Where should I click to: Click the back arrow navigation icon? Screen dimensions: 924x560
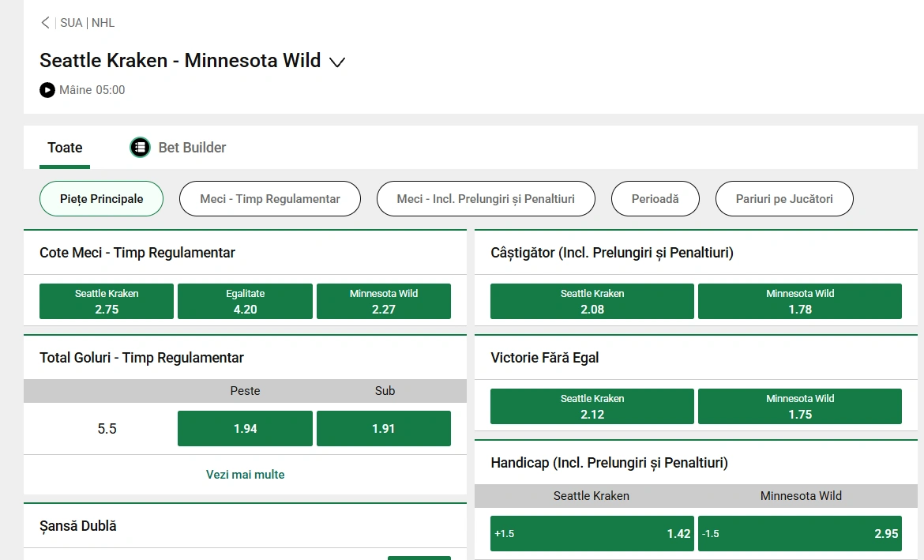45,22
